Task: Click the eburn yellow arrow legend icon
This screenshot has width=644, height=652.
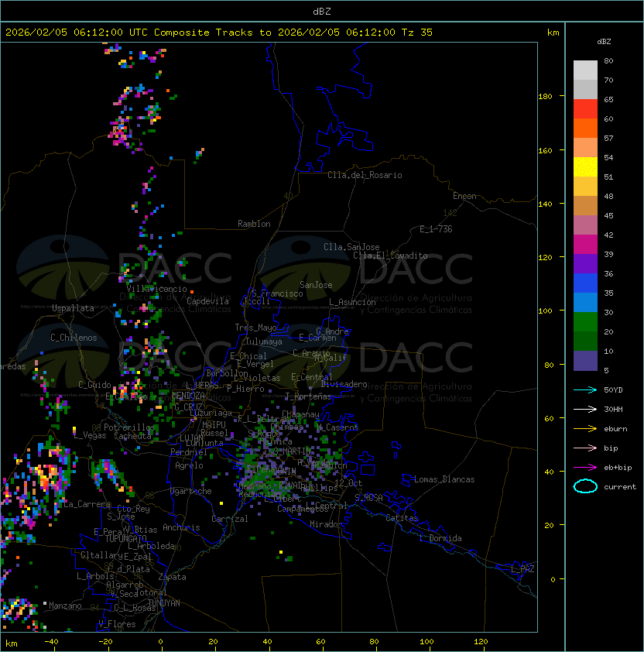Action: [585, 428]
